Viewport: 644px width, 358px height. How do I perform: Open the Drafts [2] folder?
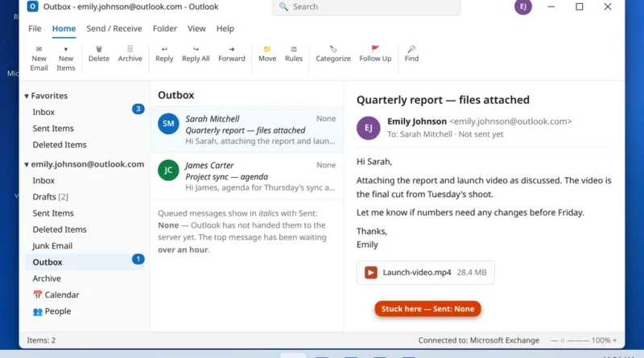click(85, 196)
